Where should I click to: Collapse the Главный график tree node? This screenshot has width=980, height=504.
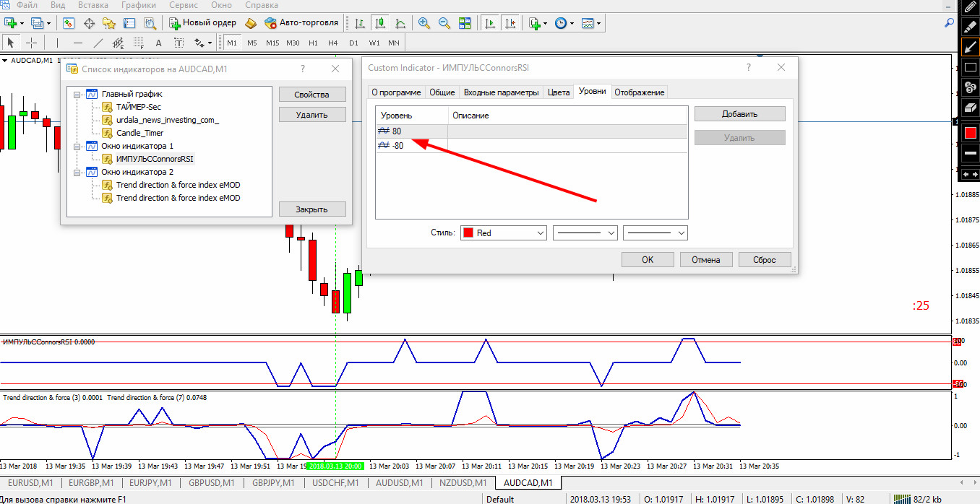click(x=77, y=94)
